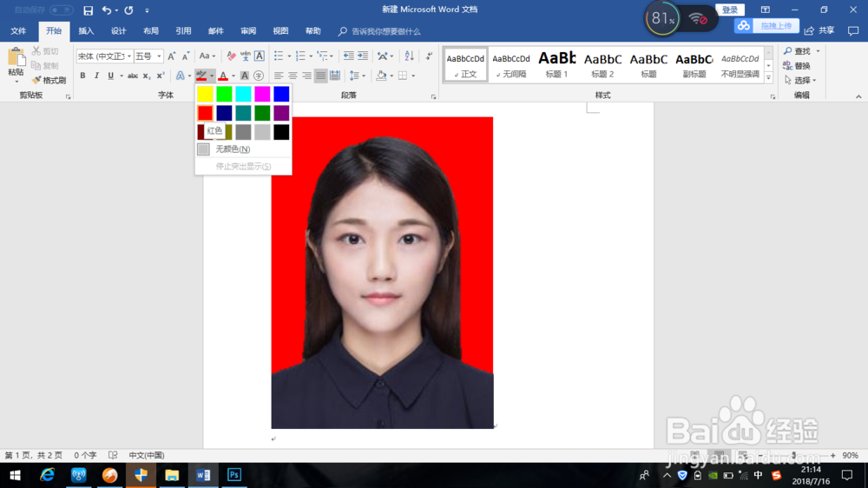
Task: Switch to the Insert tab
Action: pyautogui.click(x=86, y=31)
